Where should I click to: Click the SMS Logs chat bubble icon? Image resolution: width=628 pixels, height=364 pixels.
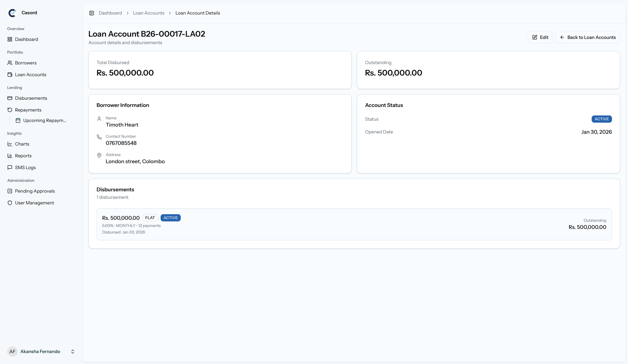click(x=10, y=167)
